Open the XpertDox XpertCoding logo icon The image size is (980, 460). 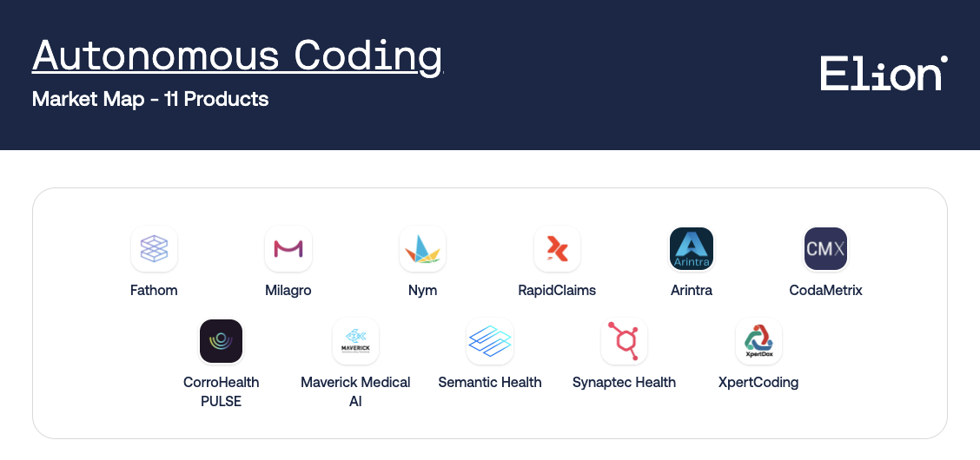758,341
